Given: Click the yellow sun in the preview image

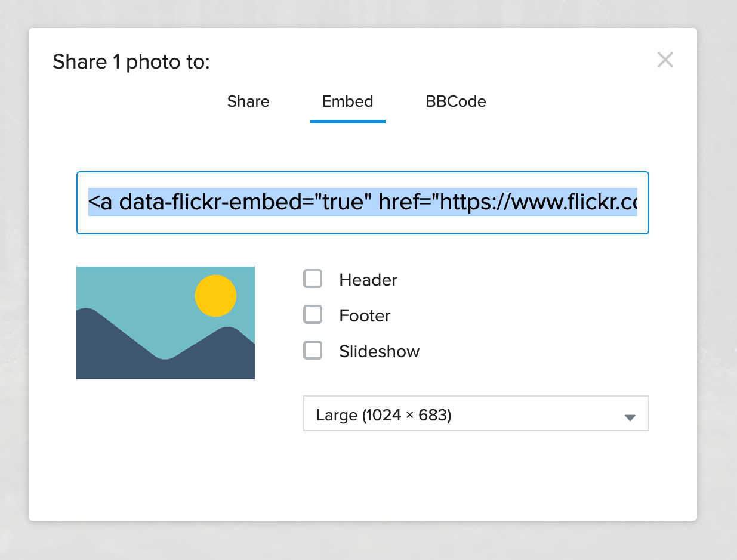Looking at the screenshot, I should pyautogui.click(x=215, y=296).
